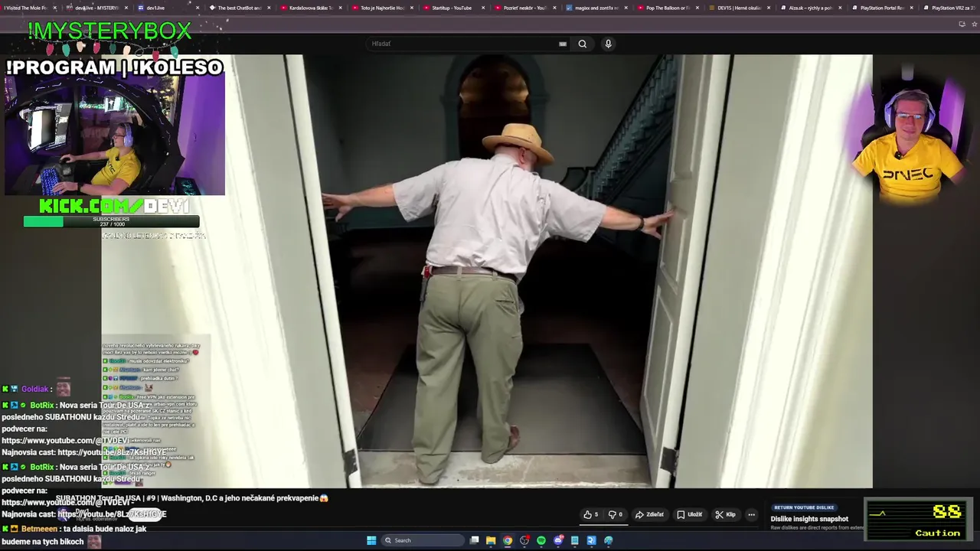Open Spotify from the taskbar

541,540
